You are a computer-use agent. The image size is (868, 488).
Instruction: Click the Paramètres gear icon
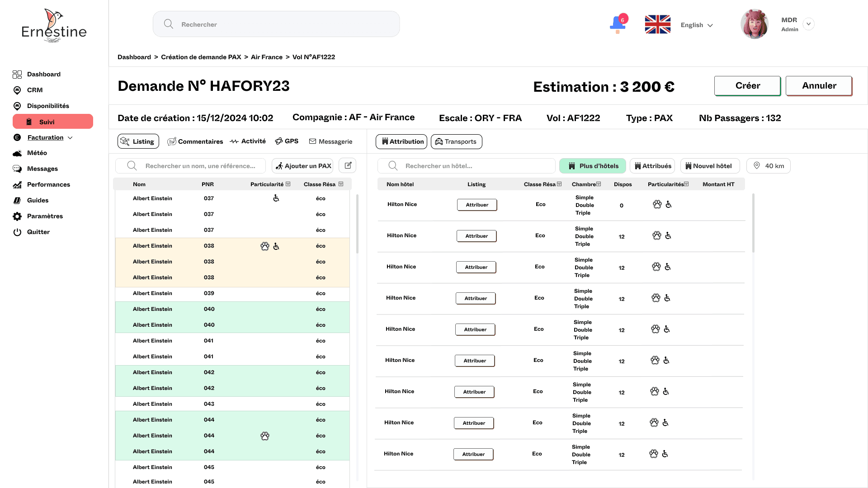tap(17, 216)
